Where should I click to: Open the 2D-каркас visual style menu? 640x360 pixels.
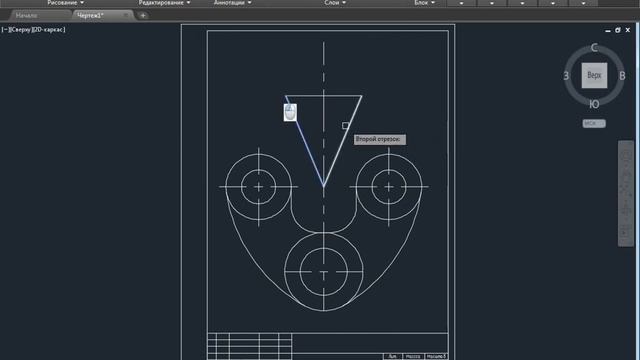pyautogui.click(x=48, y=30)
